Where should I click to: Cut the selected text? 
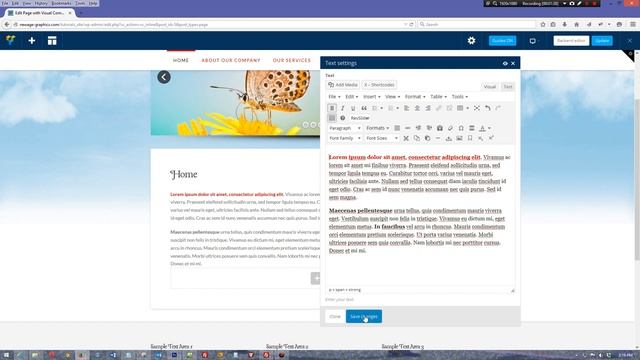point(406,138)
